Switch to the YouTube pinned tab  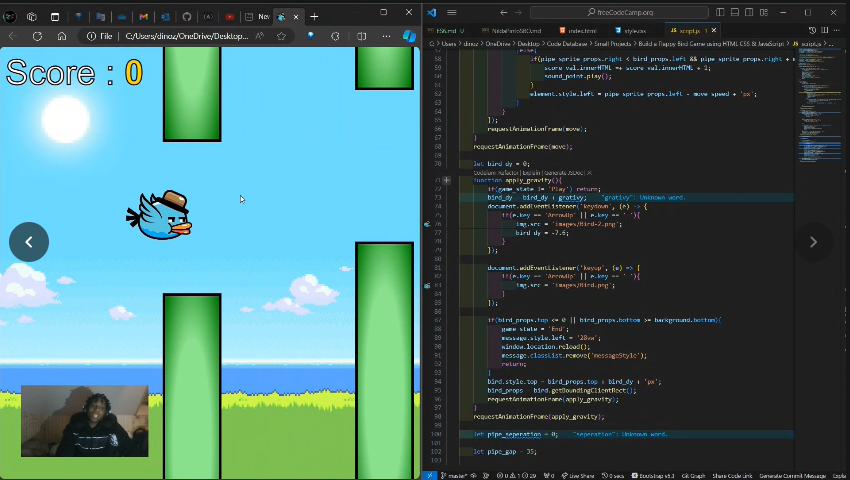(x=230, y=17)
